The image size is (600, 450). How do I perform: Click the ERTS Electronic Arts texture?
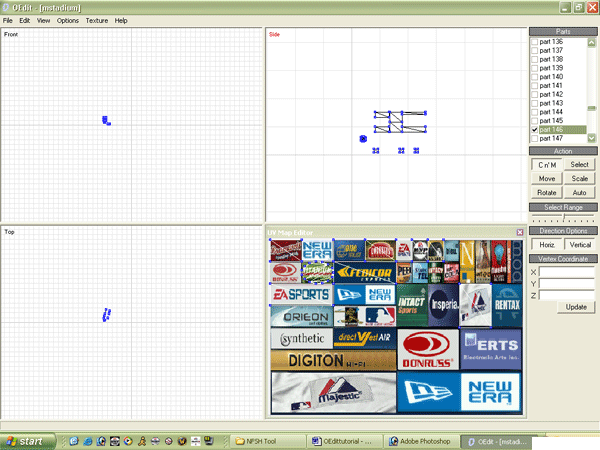[491, 349]
